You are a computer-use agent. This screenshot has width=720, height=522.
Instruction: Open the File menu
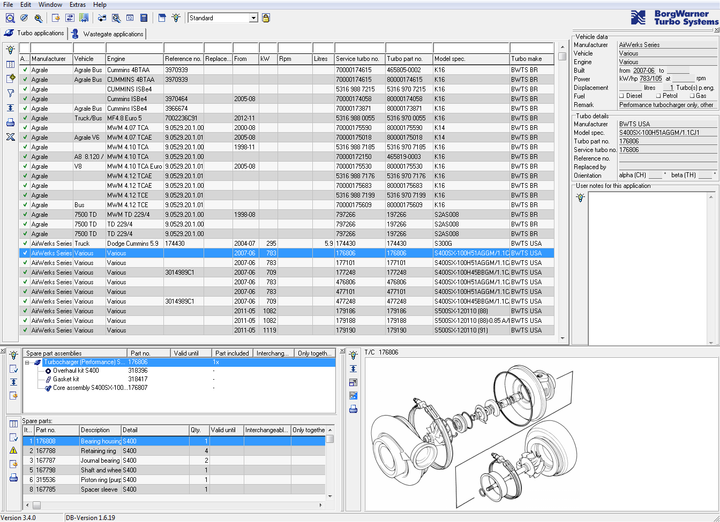click(8, 5)
